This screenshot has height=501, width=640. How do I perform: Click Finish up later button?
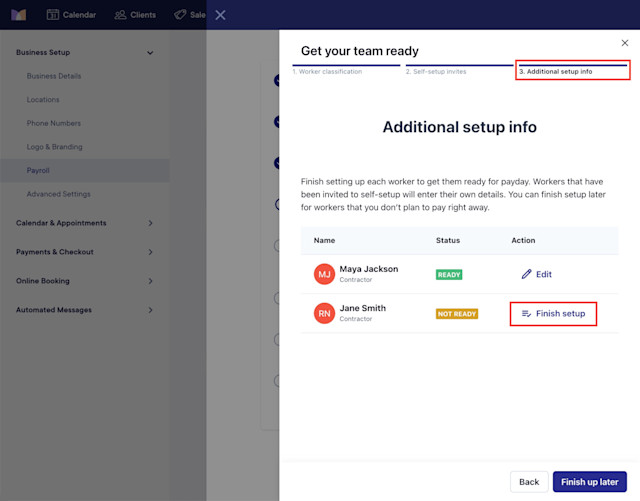pos(589,482)
